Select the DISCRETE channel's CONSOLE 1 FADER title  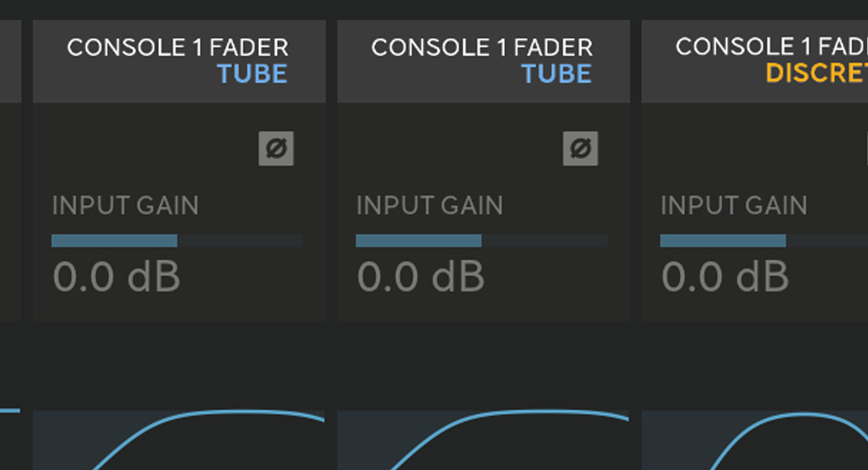(x=772, y=48)
